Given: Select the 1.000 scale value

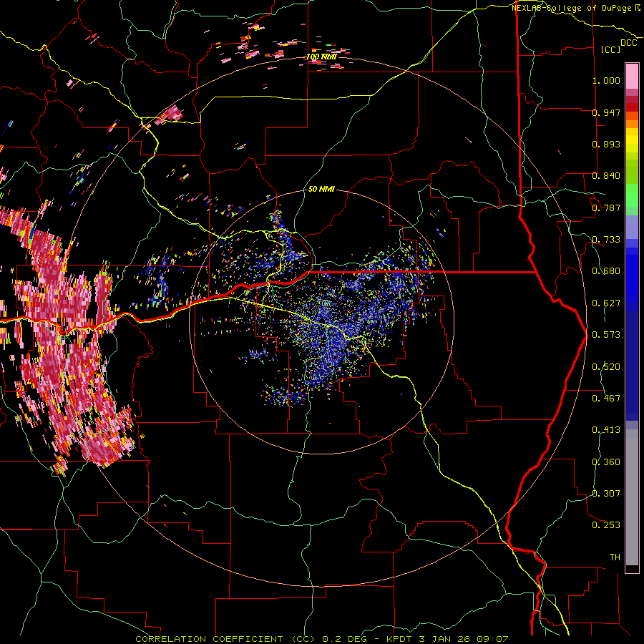Looking at the screenshot, I should [606, 80].
